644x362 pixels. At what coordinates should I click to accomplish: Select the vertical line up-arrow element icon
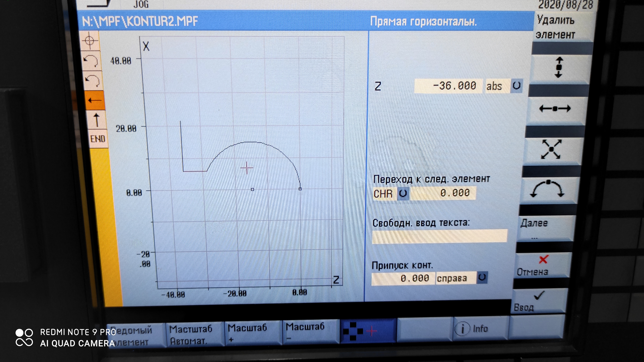pos(96,120)
